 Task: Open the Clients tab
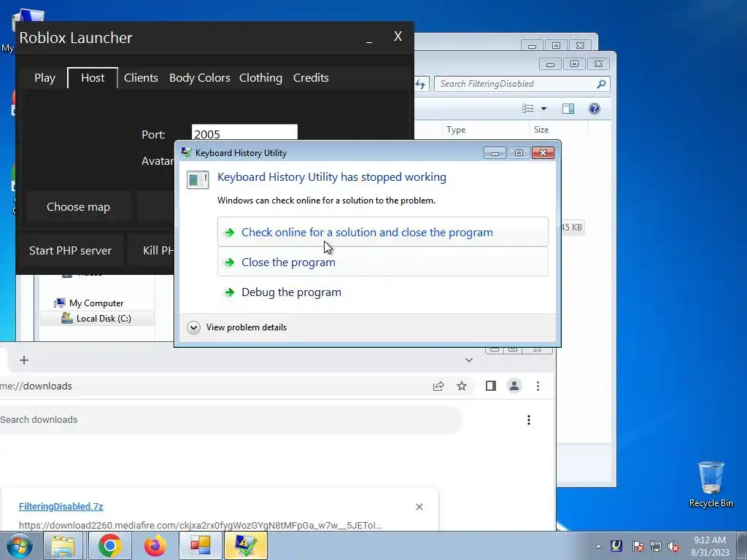[141, 77]
